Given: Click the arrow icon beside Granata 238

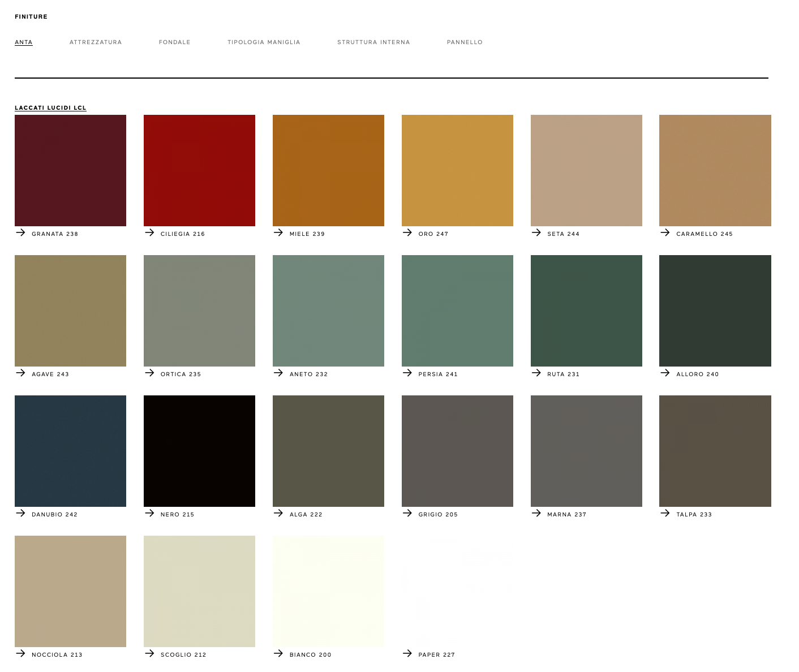Looking at the screenshot, I should point(21,232).
